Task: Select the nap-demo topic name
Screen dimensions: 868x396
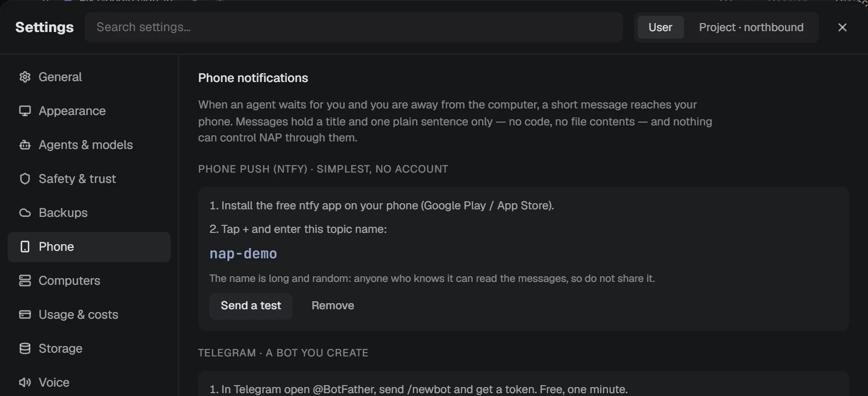Action: pyautogui.click(x=243, y=254)
